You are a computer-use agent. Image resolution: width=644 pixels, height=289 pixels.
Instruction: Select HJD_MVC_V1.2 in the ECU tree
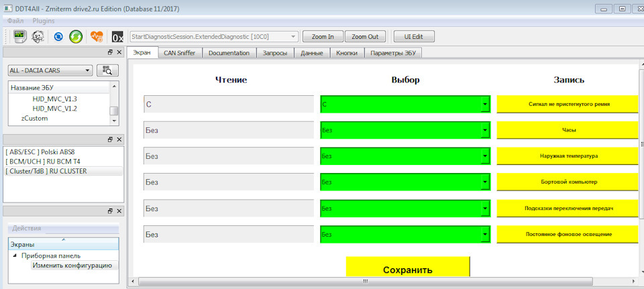click(x=54, y=109)
